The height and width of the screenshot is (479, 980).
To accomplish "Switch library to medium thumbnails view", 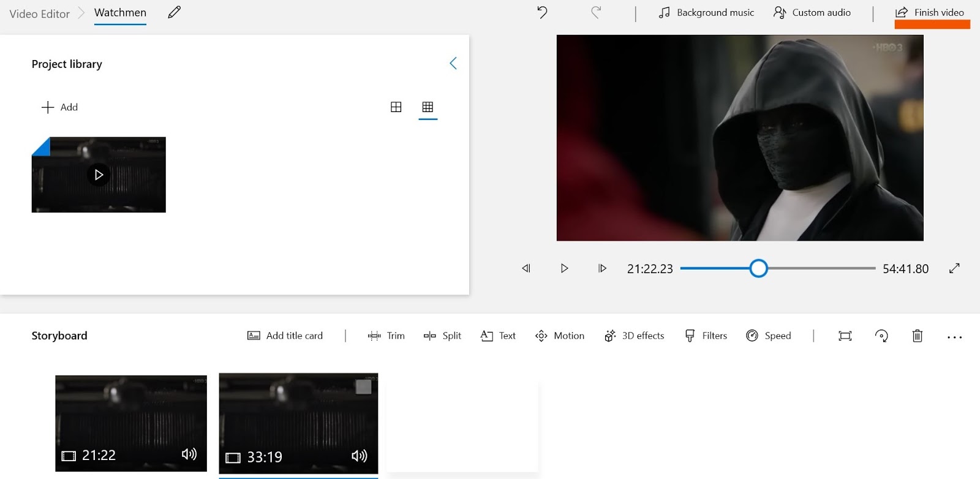I will coord(396,107).
